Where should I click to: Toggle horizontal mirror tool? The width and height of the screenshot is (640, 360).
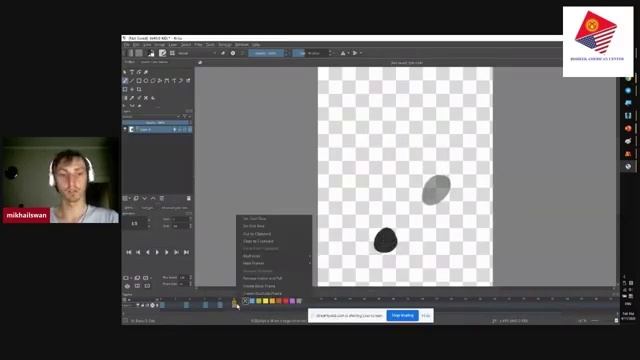(x=343, y=53)
